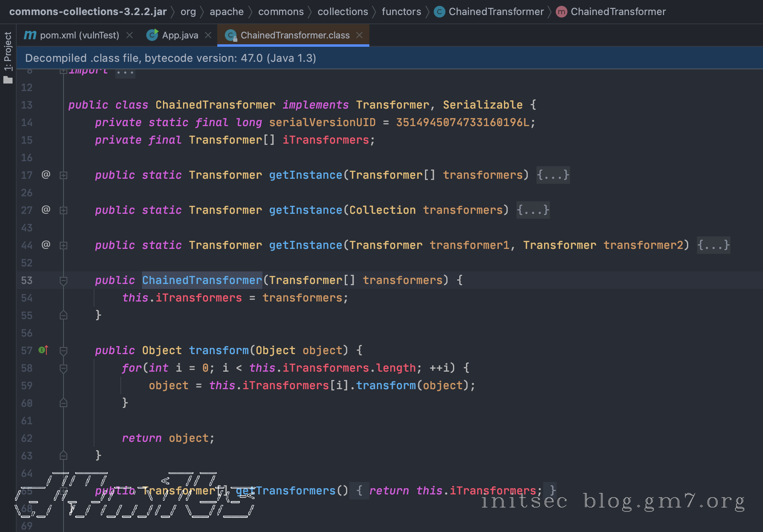The image size is (763, 532).
Task: Click the functors breadcrumb segment
Action: [401, 12]
